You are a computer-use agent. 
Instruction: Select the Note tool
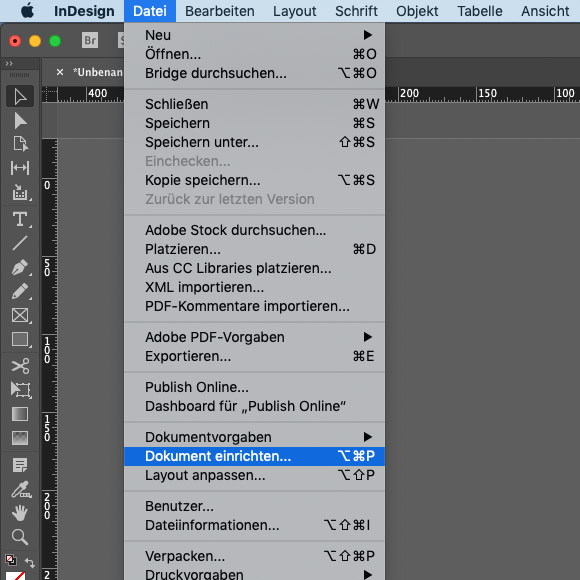point(20,465)
